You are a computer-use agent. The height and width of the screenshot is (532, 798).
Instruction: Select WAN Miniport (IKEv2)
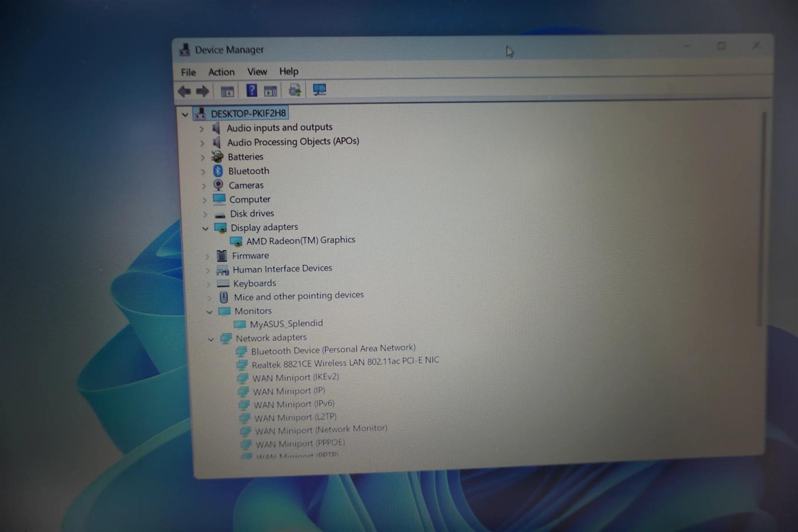pyautogui.click(x=296, y=377)
